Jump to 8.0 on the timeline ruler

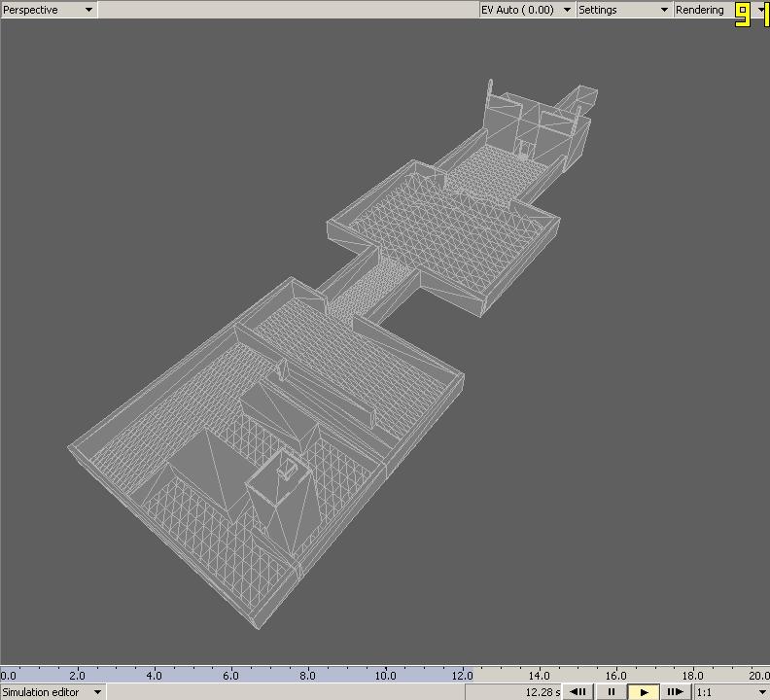307,676
